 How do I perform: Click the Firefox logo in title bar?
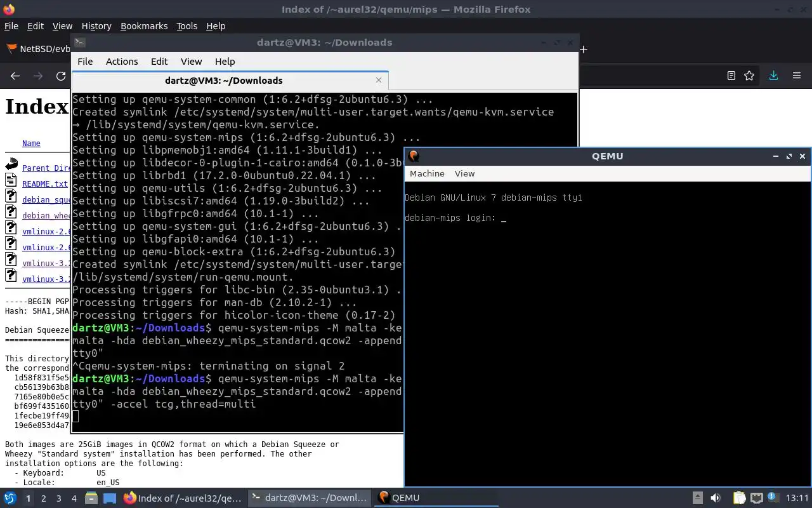click(x=8, y=9)
